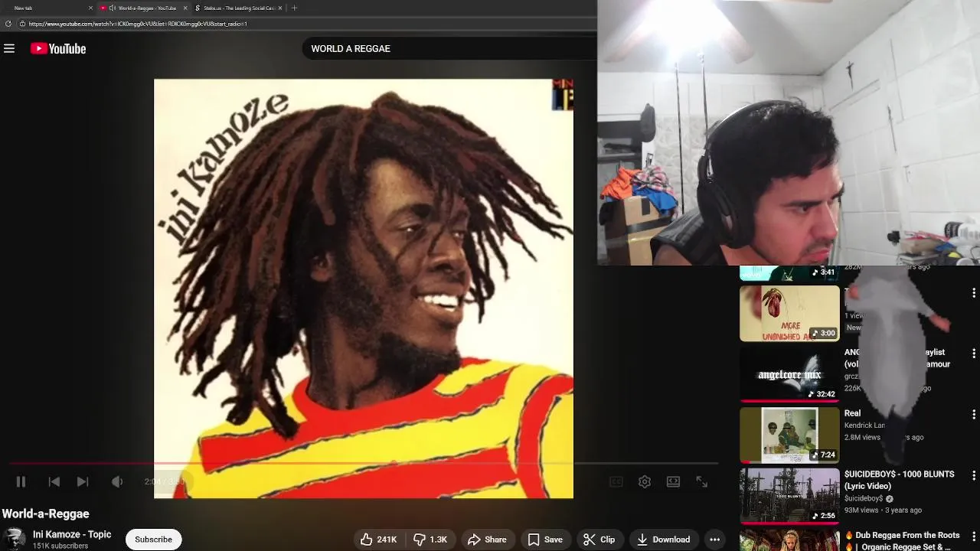The image size is (980, 551).
Task: Save the video to a playlist
Action: coord(545,540)
